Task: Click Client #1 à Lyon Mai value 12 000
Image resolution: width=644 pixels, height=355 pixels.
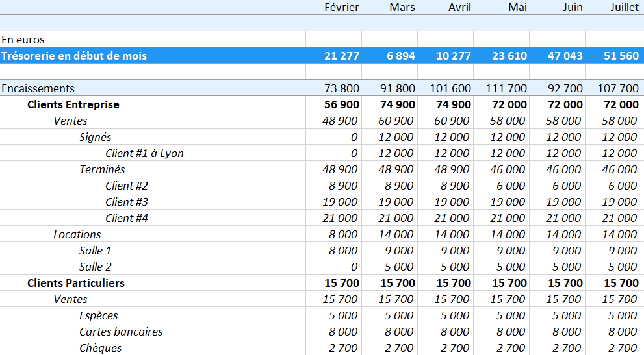Action: [x=508, y=153]
